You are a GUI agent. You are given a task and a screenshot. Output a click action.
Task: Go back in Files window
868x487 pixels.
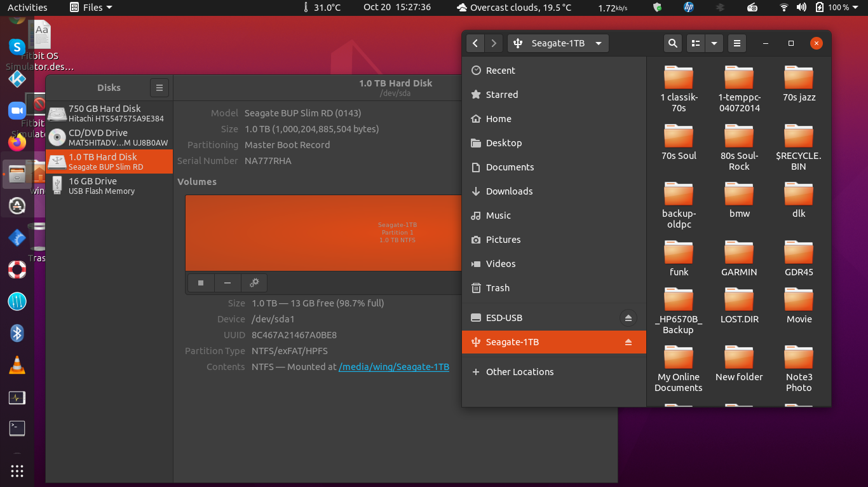[475, 43]
